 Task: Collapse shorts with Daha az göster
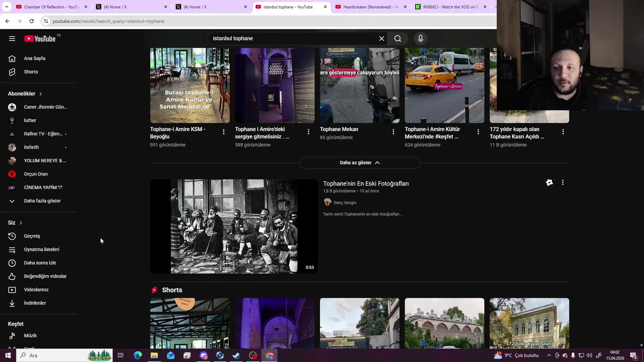tap(360, 162)
